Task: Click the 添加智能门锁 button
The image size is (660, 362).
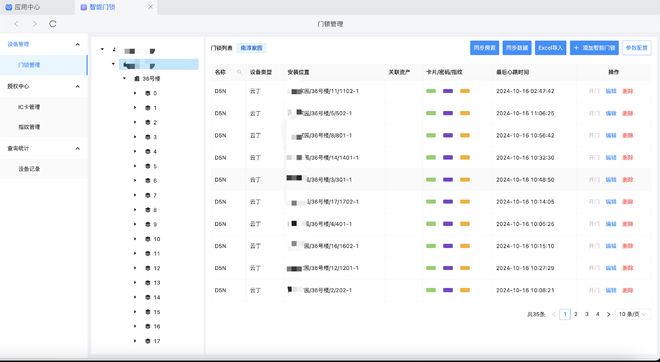Action: [x=594, y=48]
